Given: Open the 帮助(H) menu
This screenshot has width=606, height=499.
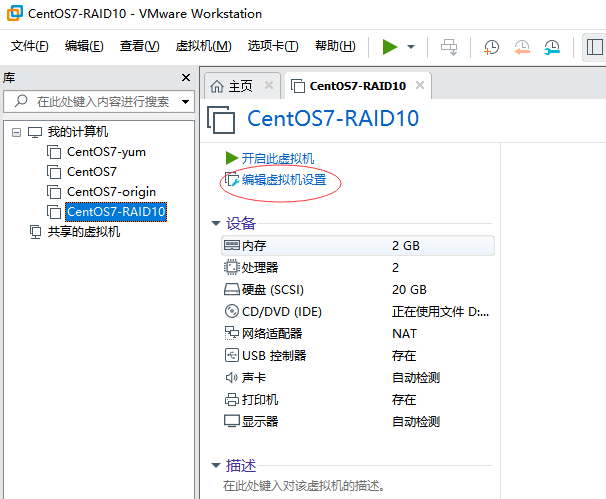Looking at the screenshot, I should 335,46.
